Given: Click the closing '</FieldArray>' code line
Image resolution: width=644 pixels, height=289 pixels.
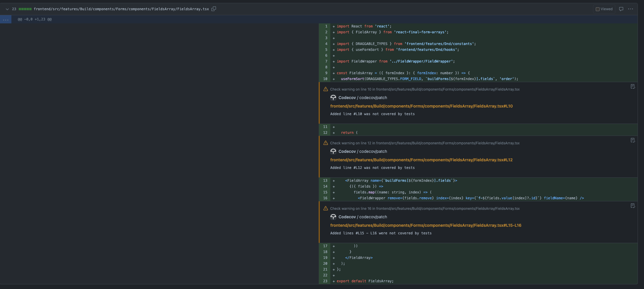Looking at the screenshot, I should (359, 258).
